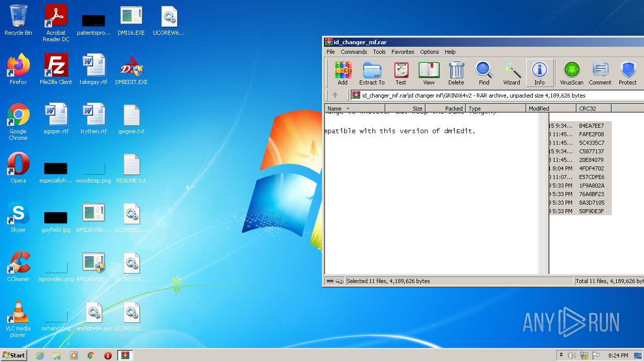
Task: Click the 8:24 PM taskbar clock
Action: [618, 355]
